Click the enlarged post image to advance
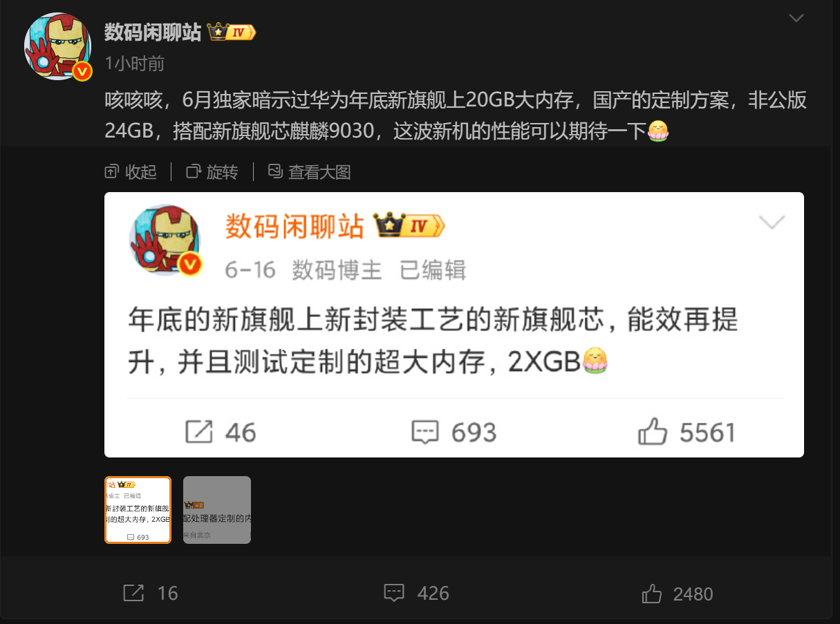840x624 pixels. (x=454, y=325)
